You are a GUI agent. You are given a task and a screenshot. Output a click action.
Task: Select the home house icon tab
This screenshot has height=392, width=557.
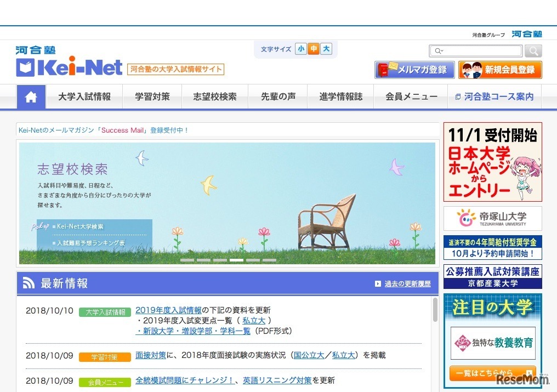pyautogui.click(x=31, y=96)
